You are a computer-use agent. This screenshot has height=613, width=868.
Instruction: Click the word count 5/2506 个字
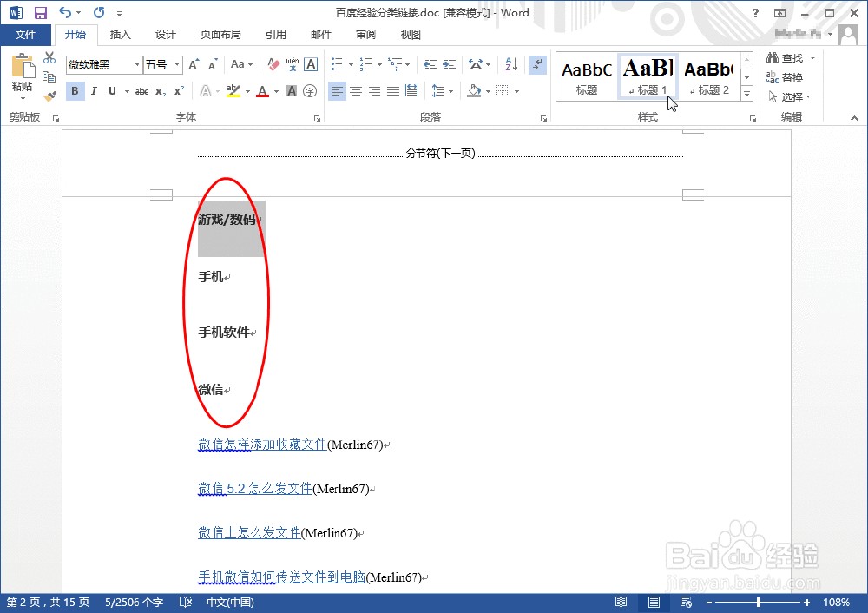click(x=134, y=602)
